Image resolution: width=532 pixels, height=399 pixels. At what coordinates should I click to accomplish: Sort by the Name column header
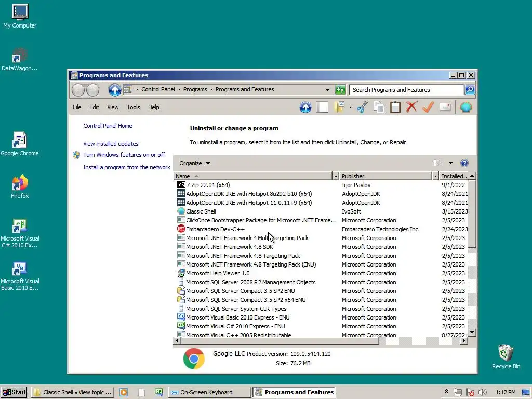253,176
